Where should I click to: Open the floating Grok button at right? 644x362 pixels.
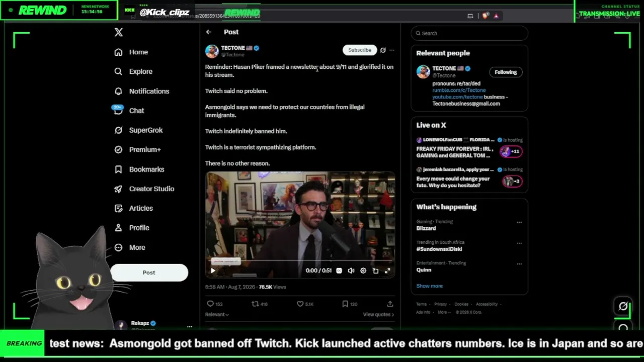click(623, 306)
